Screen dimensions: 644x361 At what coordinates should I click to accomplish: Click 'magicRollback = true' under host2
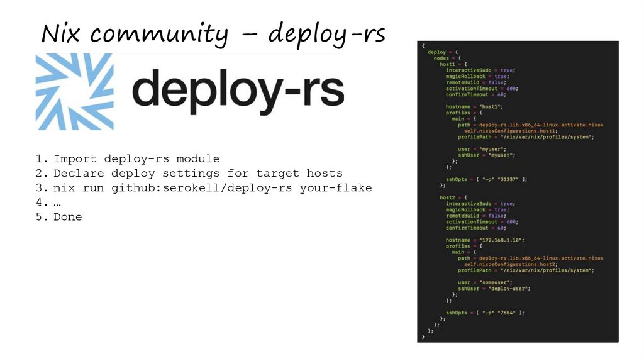(478, 210)
